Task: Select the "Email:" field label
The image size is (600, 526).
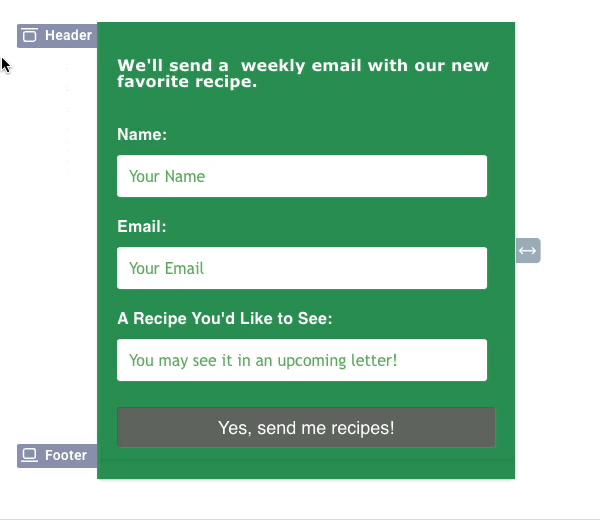Action: click(141, 227)
